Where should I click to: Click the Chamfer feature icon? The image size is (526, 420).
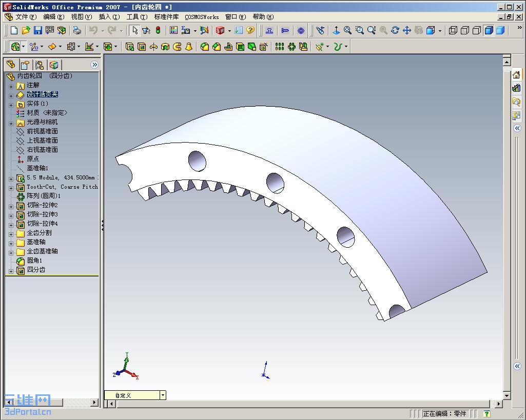(217, 47)
